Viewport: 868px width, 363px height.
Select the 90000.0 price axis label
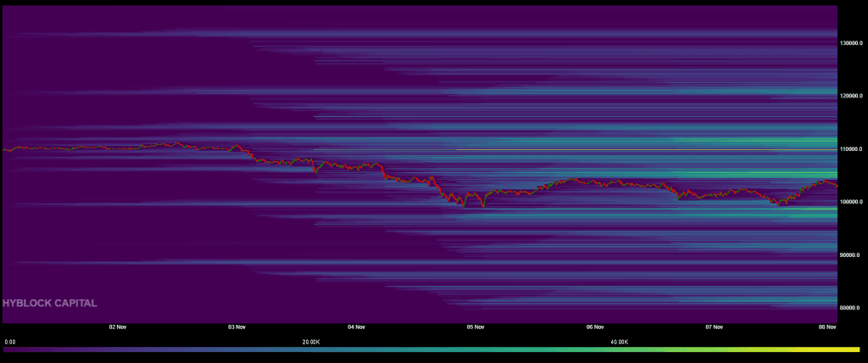tap(852, 254)
